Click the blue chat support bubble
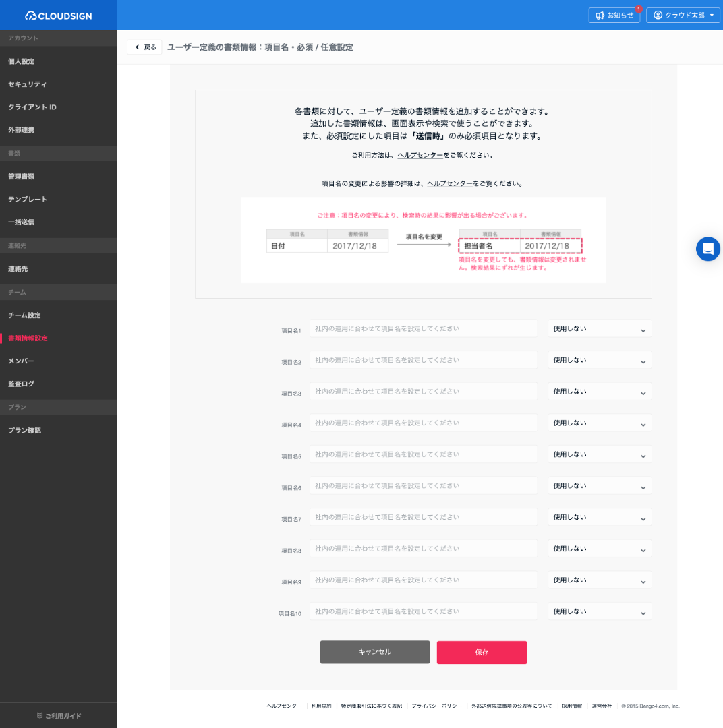Viewport: 723px width, 728px height. [x=707, y=249]
